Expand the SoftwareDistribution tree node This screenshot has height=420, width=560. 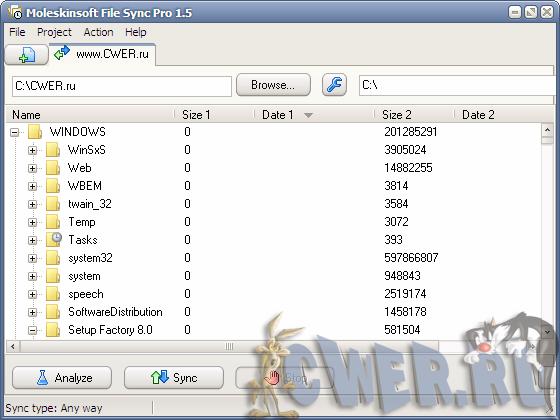coord(32,312)
